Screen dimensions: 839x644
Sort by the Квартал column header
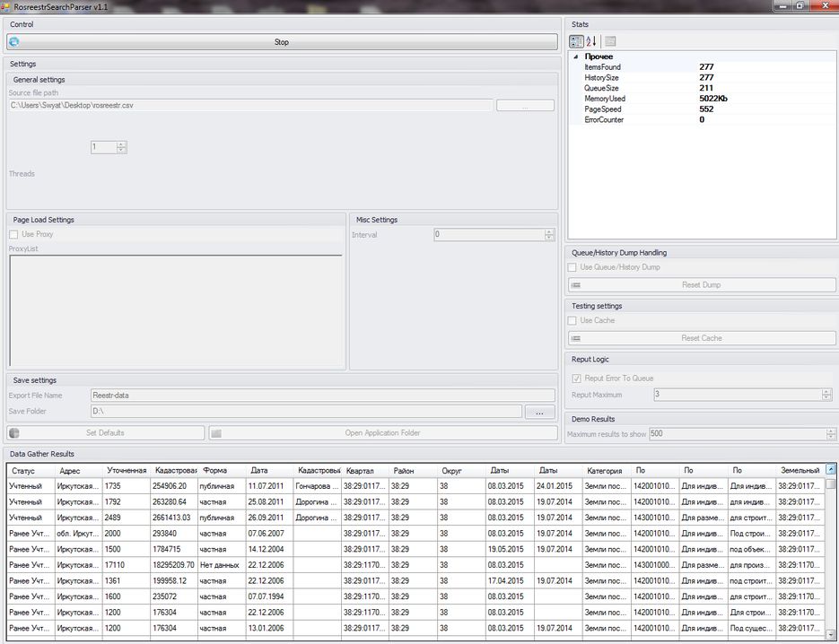point(365,471)
